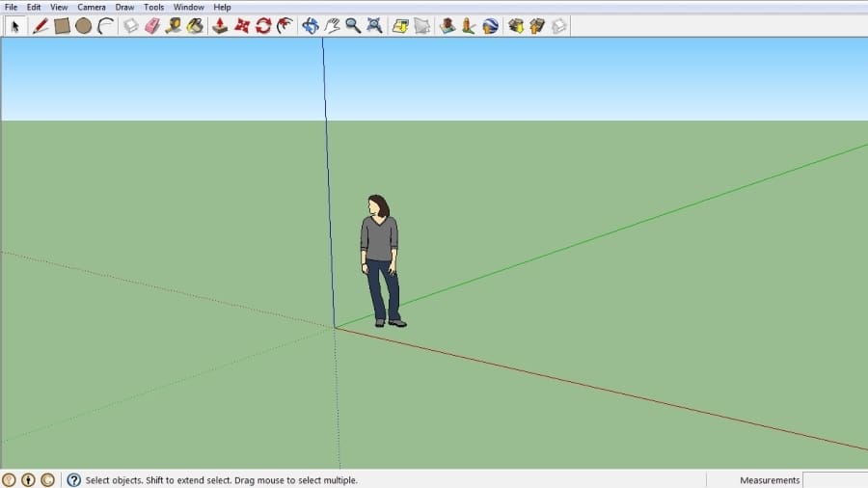Viewport: 868px width, 488px height.
Task: Click the Toggle Terrain icon
Action: click(x=421, y=26)
